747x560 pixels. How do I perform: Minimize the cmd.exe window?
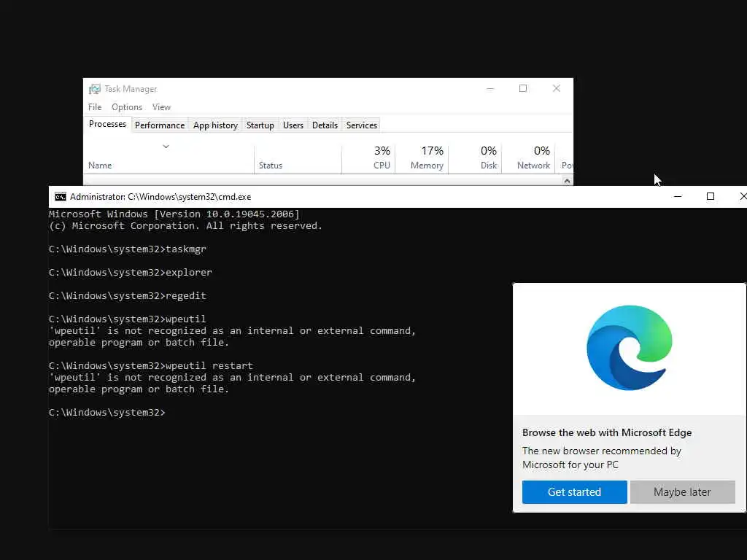coord(678,197)
